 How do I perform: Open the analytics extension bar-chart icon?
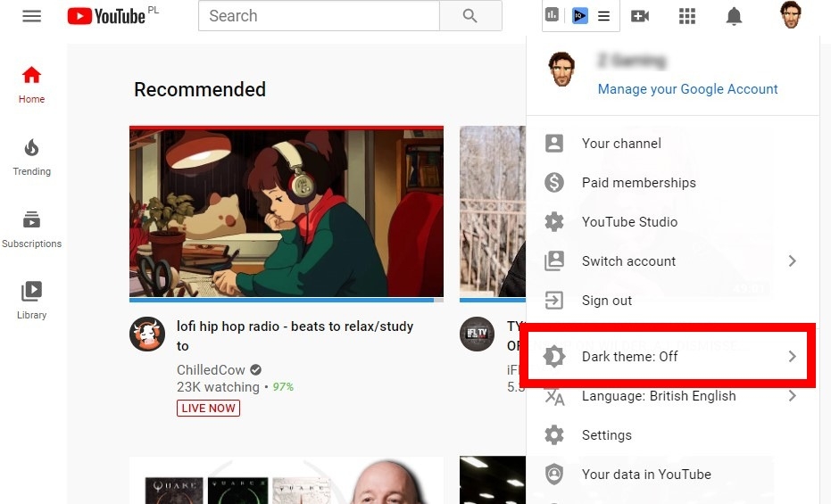[552, 15]
